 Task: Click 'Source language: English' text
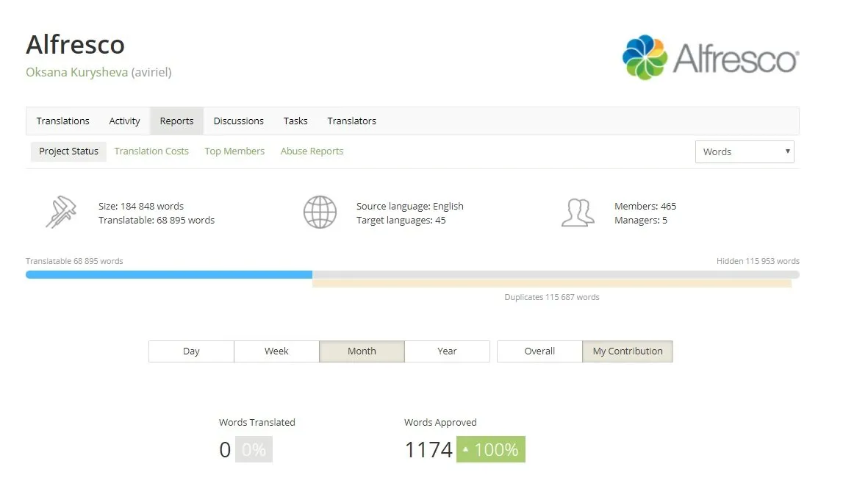410,206
